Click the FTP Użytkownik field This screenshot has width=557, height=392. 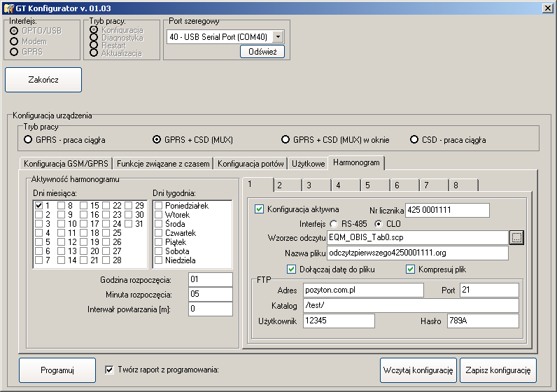339,321
